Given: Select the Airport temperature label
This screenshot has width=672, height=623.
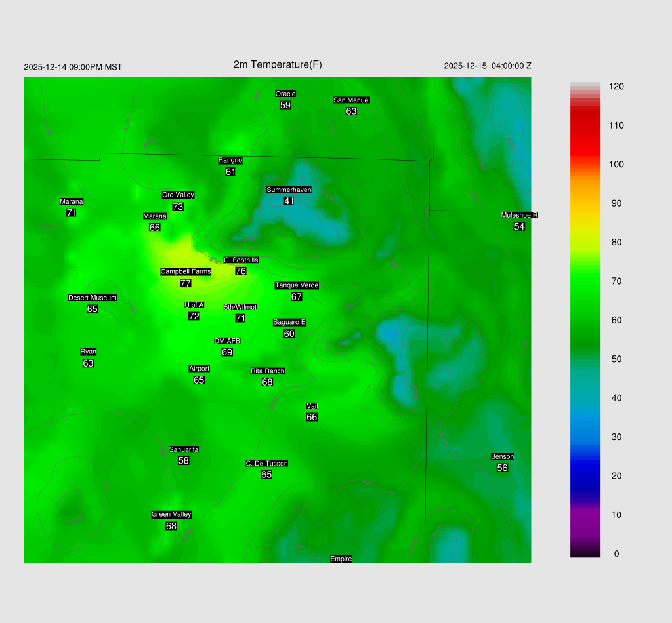Looking at the screenshot, I should [x=199, y=380].
